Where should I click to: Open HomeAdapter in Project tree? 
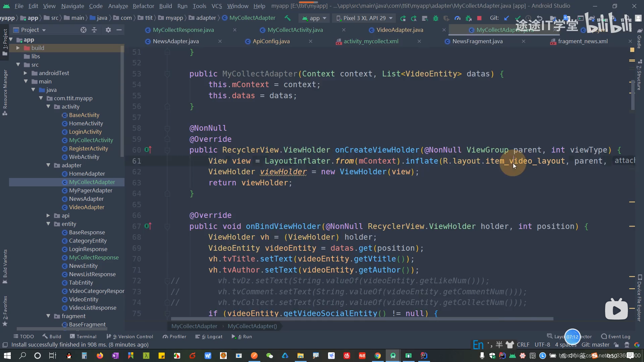point(87,174)
